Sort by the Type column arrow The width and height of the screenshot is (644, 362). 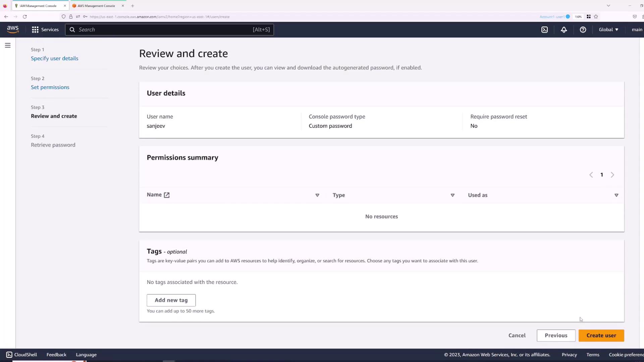point(452,195)
